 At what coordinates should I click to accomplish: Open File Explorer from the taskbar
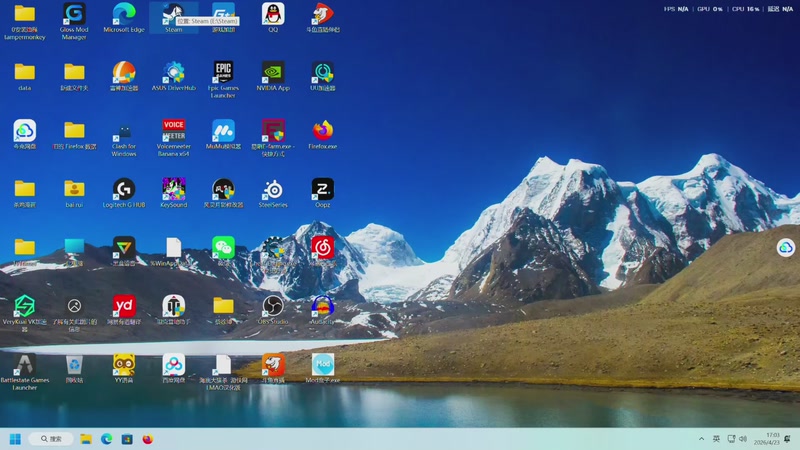coord(86,439)
